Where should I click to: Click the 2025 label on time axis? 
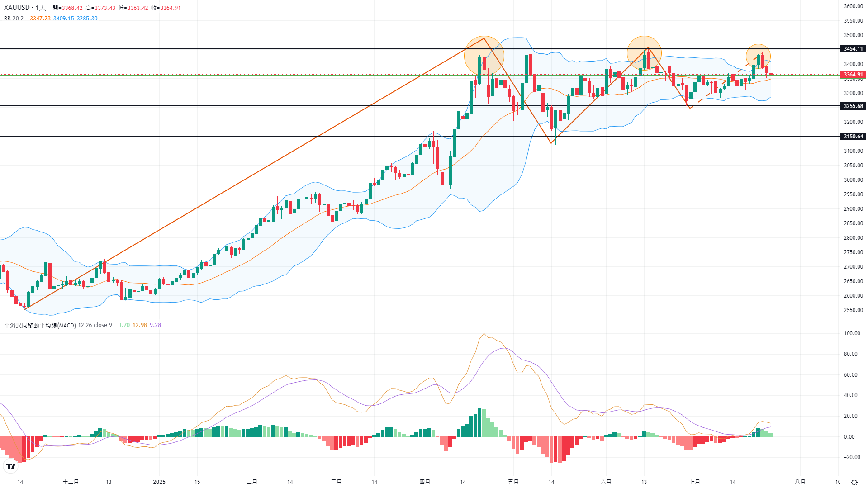[159, 482]
